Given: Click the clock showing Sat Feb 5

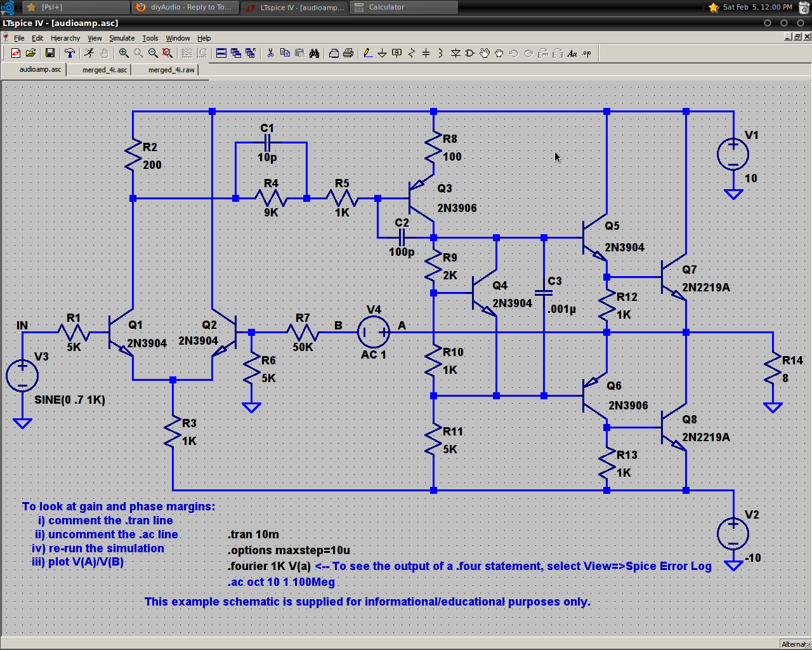Looking at the screenshot, I should pyautogui.click(x=757, y=7).
